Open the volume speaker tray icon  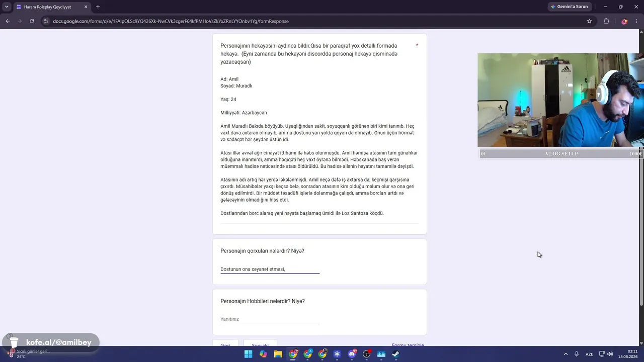pos(610,354)
